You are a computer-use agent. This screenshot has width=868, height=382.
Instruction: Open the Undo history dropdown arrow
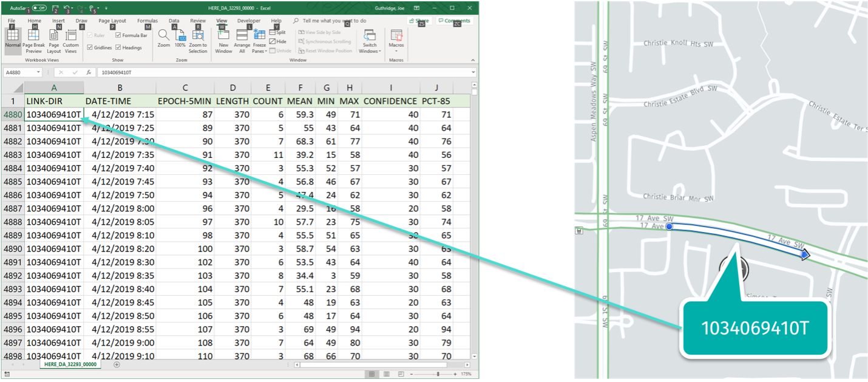[72, 9]
